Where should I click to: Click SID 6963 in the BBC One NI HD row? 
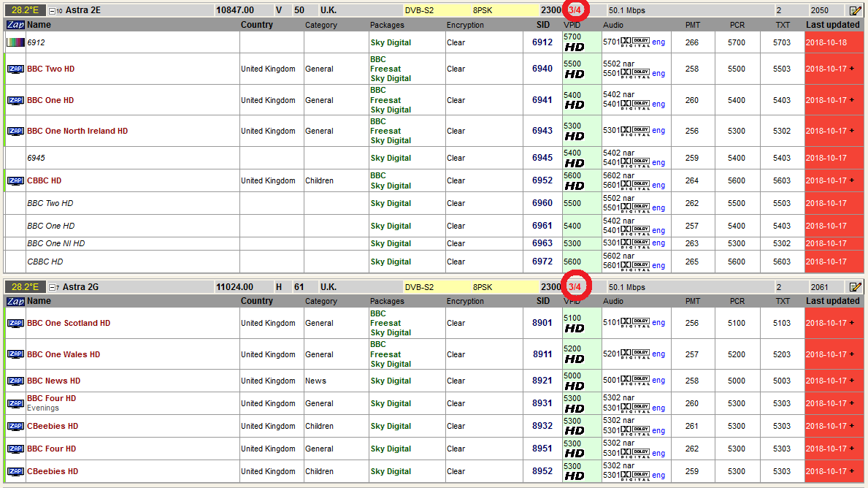(542, 243)
